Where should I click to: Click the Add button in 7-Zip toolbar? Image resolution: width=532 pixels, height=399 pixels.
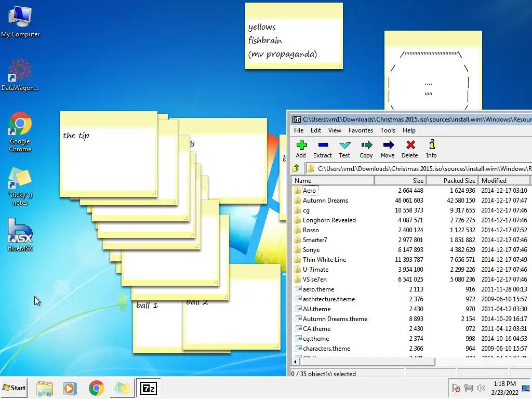301,149
